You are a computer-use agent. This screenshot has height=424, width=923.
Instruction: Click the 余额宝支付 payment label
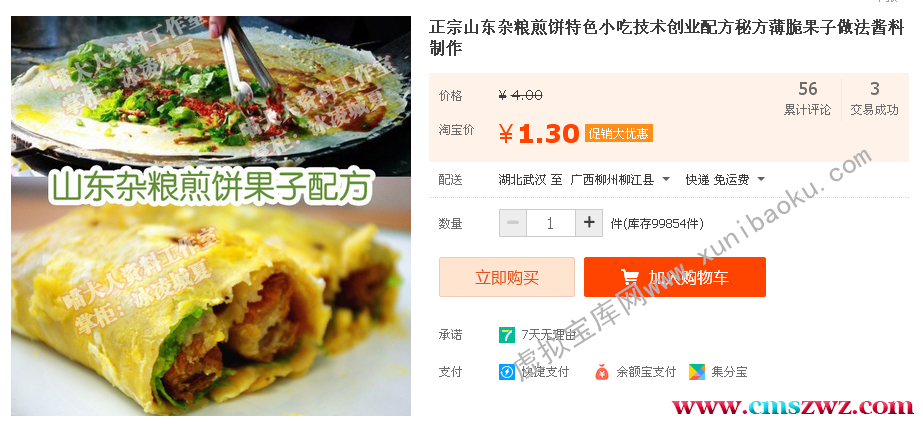pyautogui.click(x=646, y=372)
